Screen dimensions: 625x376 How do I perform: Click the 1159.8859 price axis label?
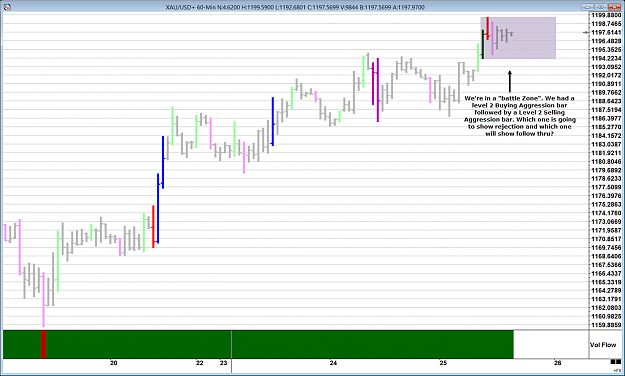606,325
